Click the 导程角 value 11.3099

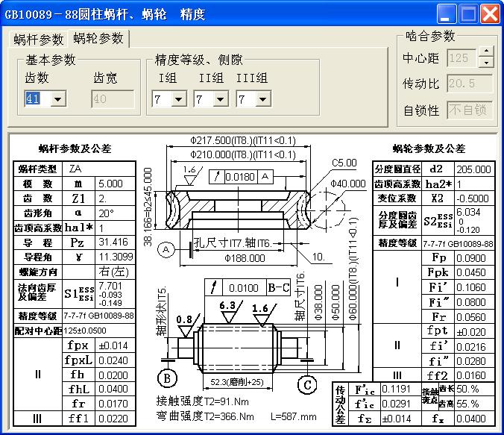[x=116, y=257]
